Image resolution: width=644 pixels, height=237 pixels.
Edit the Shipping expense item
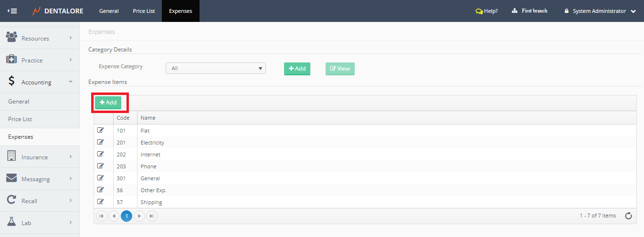pos(100,202)
